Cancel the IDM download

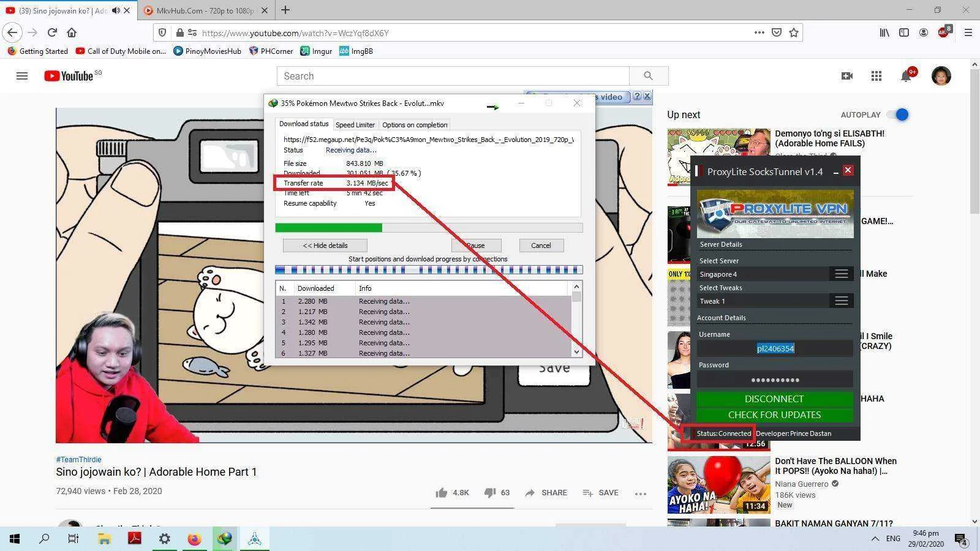pyautogui.click(x=541, y=246)
